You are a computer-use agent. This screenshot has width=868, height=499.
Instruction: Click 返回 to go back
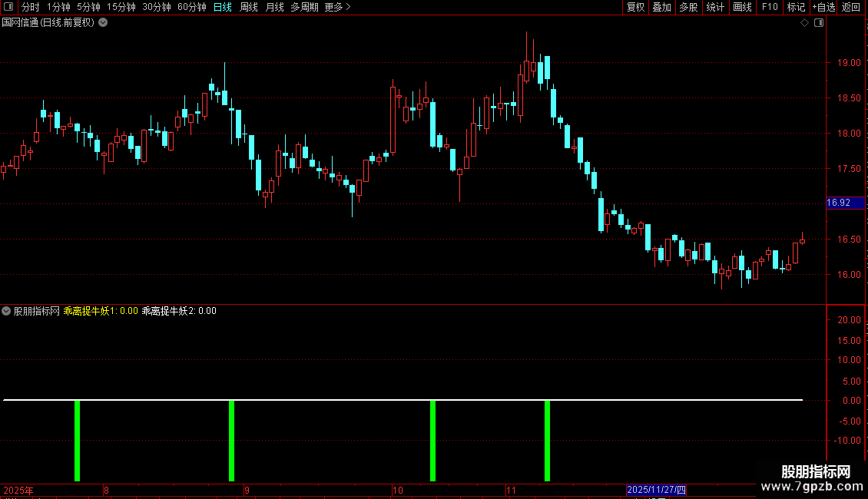tap(851, 7)
